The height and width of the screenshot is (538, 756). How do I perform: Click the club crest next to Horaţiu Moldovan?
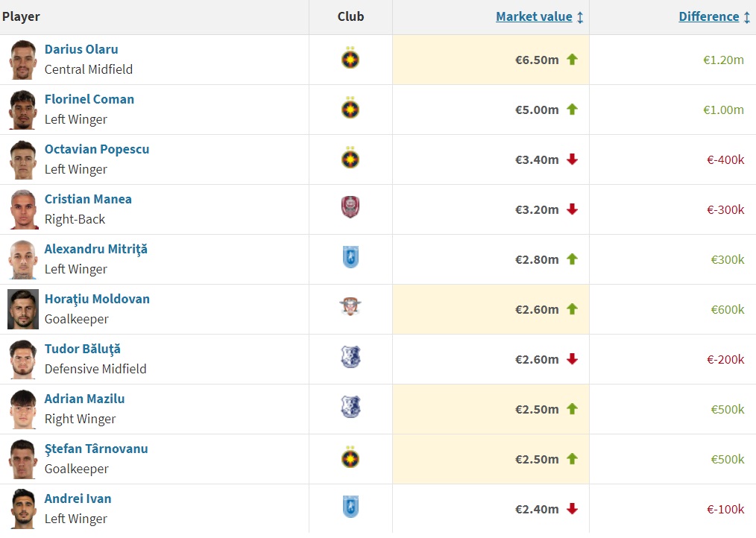[350, 308]
